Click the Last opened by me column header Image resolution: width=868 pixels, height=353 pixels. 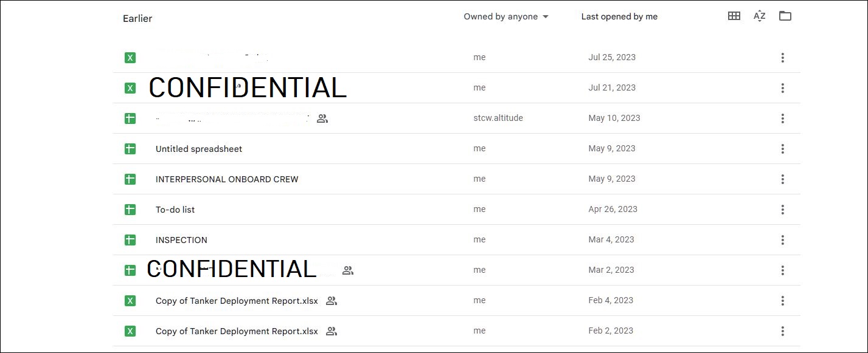point(619,16)
